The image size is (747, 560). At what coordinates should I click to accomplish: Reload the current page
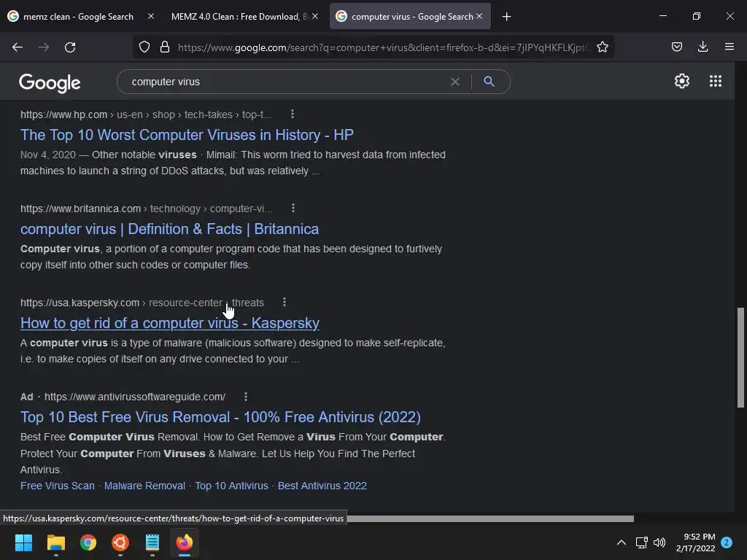(x=70, y=47)
